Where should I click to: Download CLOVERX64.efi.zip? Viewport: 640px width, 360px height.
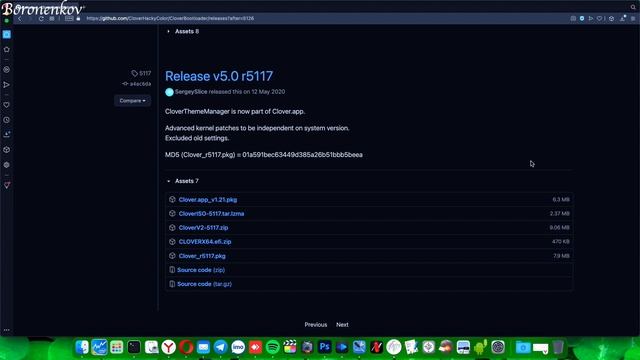(205, 242)
